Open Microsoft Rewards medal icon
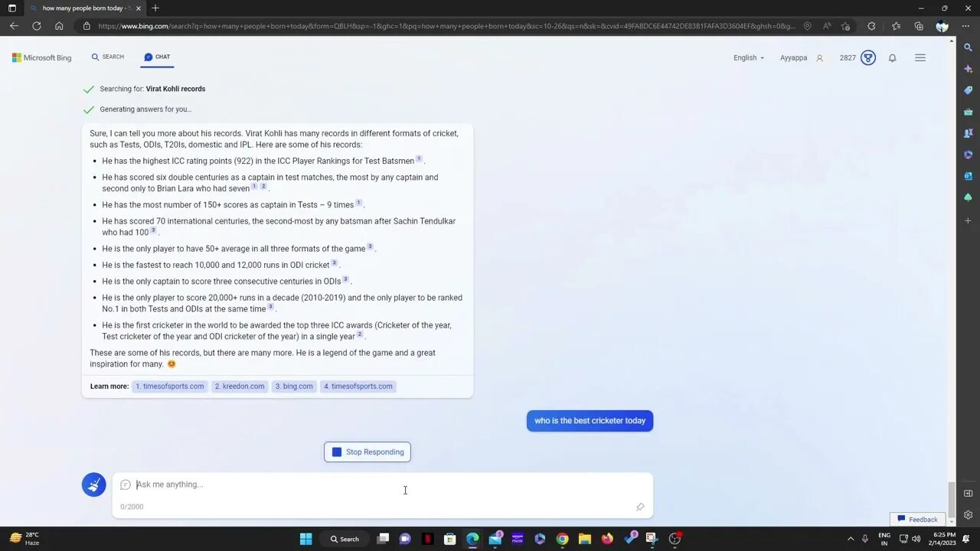Image resolution: width=980 pixels, height=551 pixels. click(868, 58)
